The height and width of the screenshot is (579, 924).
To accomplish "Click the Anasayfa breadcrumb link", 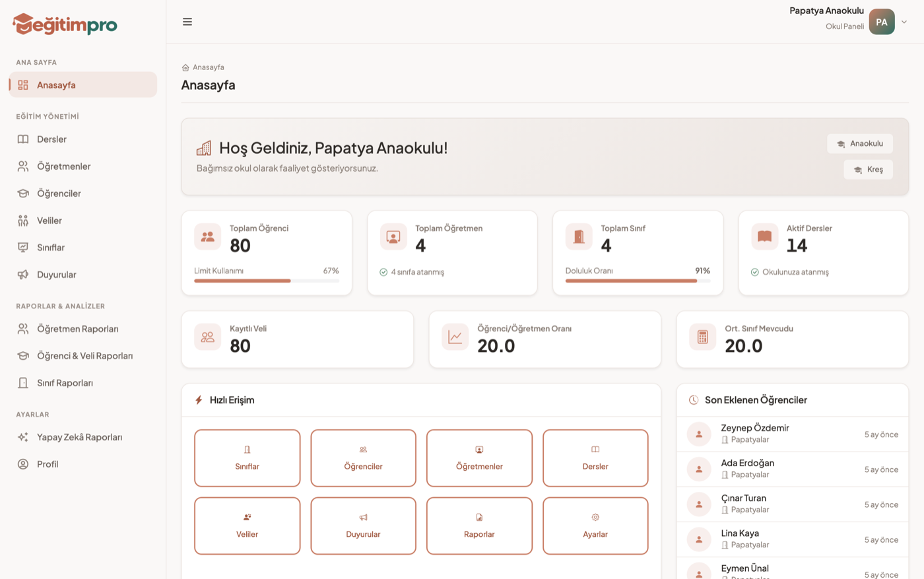I will [x=208, y=67].
